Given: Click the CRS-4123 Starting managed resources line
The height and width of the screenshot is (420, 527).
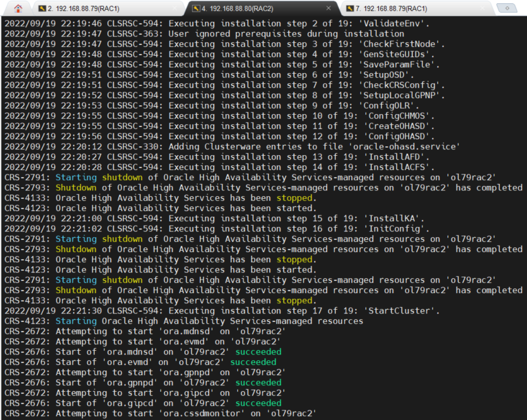Looking at the screenshot, I should click(x=184, y=321).
